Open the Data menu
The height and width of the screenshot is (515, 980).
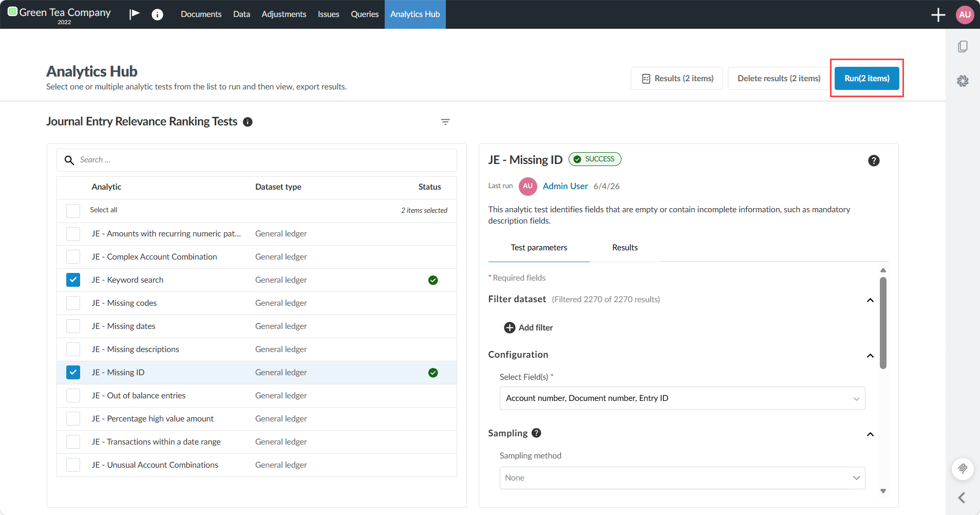pos(241,14)
